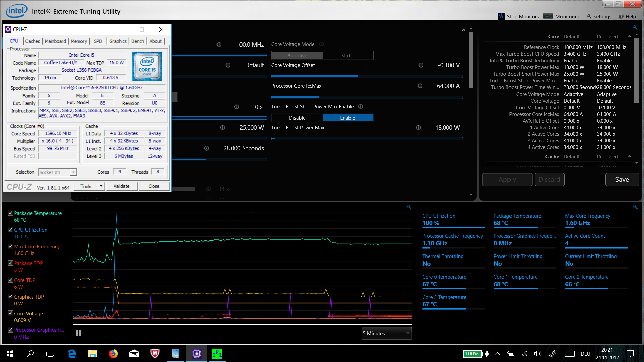Show info icon next to 100.0 MHz
The height and width of the screenshot is (362, 644).
point(219,45)
